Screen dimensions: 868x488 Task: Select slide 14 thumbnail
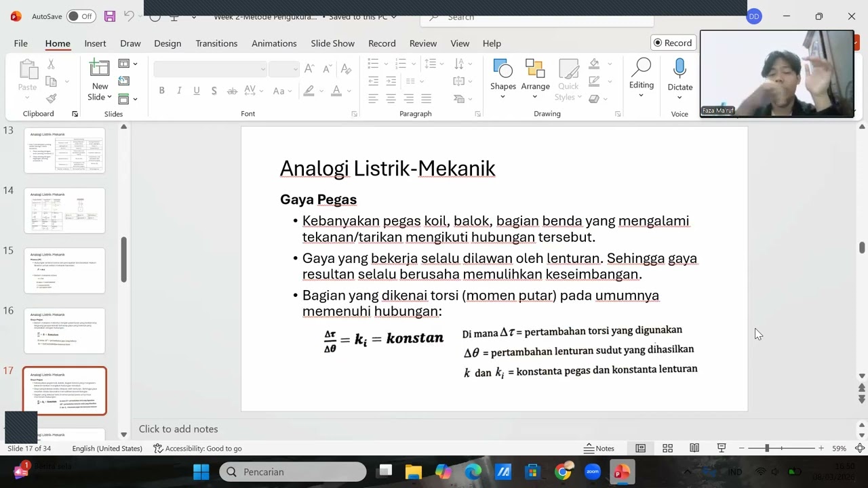click(x=64, y=211)
